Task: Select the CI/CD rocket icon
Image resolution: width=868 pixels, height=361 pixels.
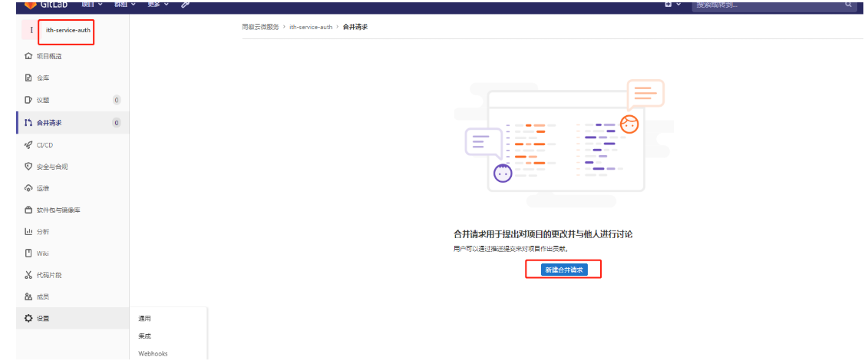Action: (x=28, y=144)
